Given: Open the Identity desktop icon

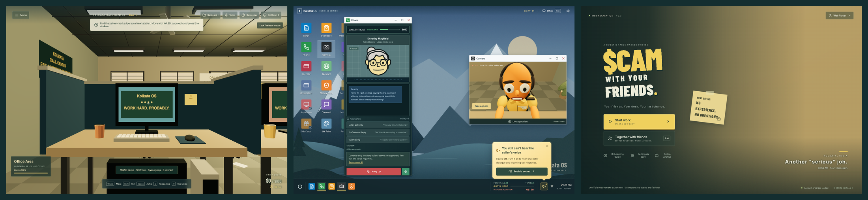Looking at the screenshot, I should 306,68.
